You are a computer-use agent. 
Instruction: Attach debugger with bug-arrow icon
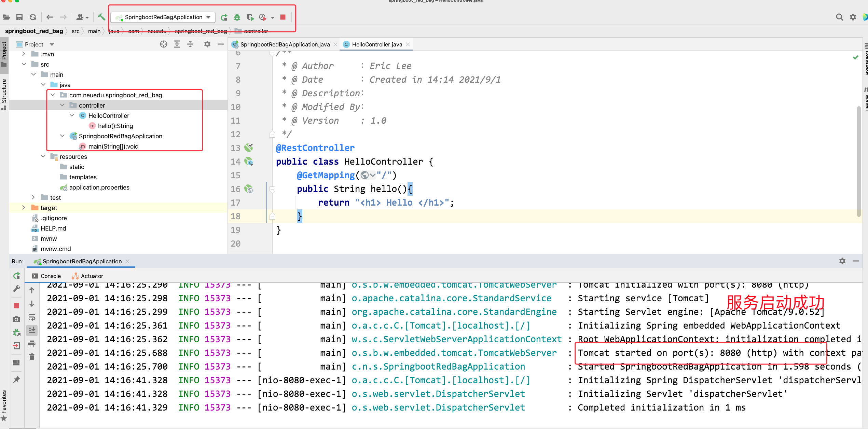tap(16, 332)
